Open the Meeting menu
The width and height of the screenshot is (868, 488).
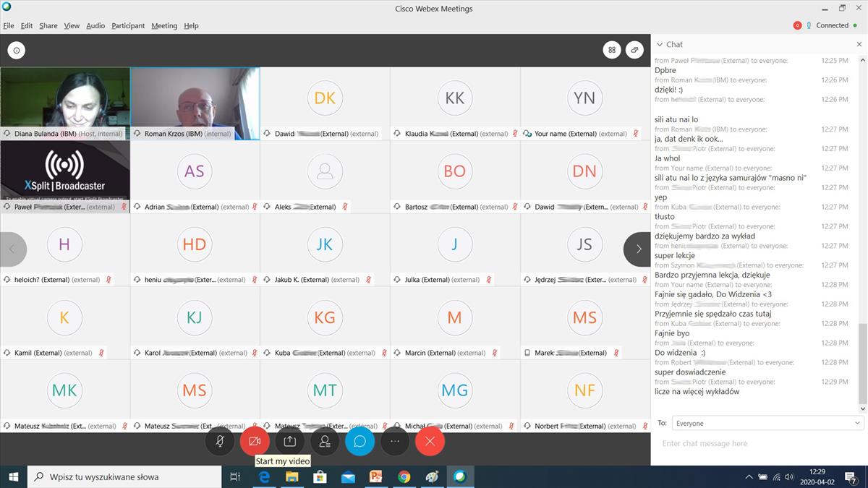[164, 25]
